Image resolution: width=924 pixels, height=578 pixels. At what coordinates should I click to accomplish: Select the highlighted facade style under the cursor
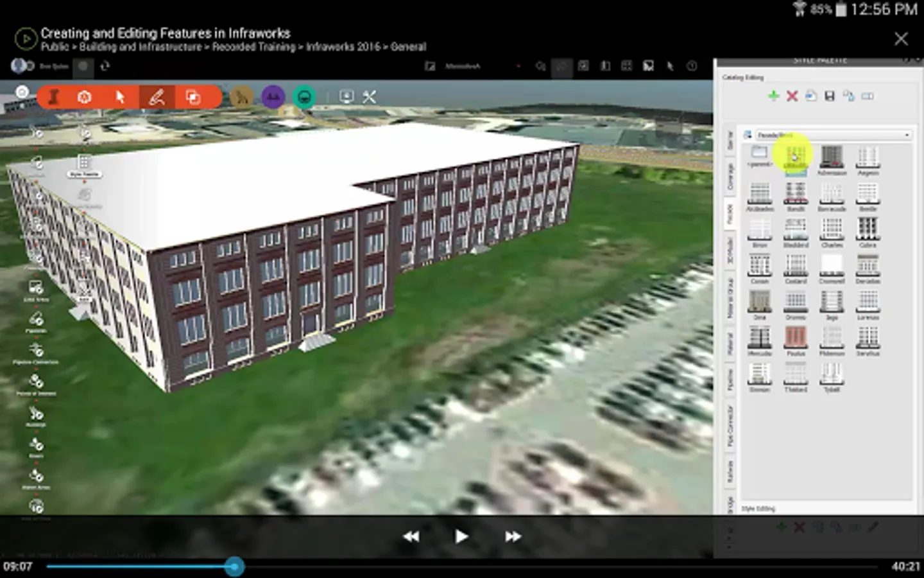click(x=796, y=159)
